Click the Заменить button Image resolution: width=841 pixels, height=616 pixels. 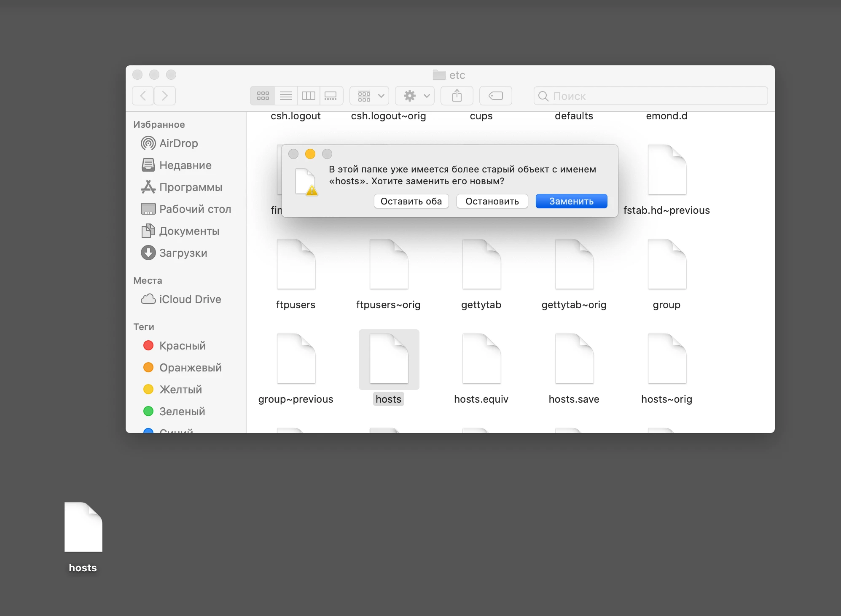pyautogui.click(x=571, y=201)
